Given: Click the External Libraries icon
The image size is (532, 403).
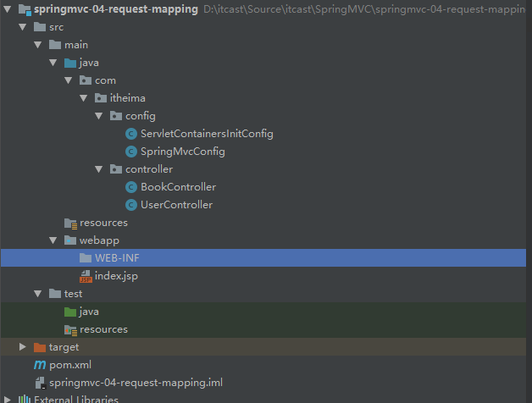Looking at the screenshot, I should (x=24, y=399).
